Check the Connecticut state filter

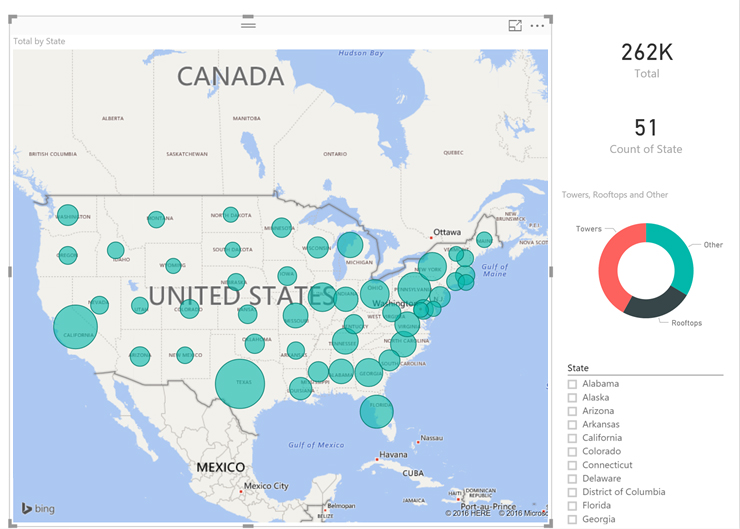pos(572,465)
